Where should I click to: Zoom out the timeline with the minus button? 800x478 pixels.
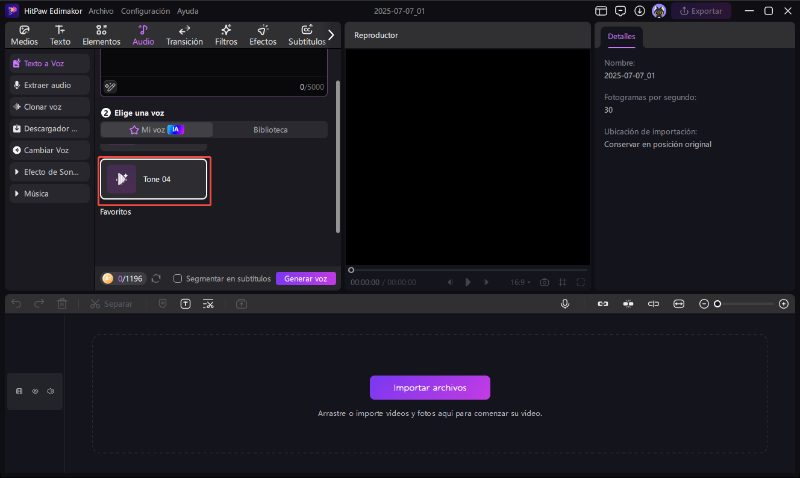pyautogui.click(x=704, y=304)
